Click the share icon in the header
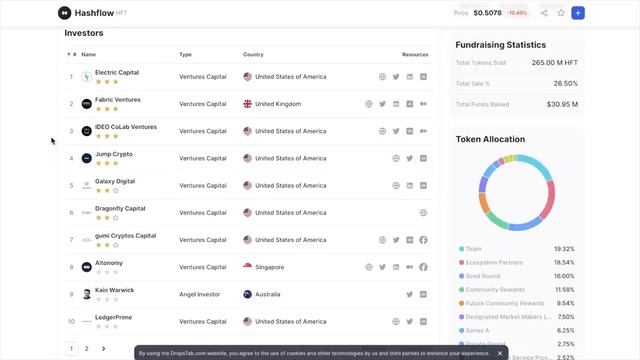The image size is (640, 360). [x=544, y=13]
